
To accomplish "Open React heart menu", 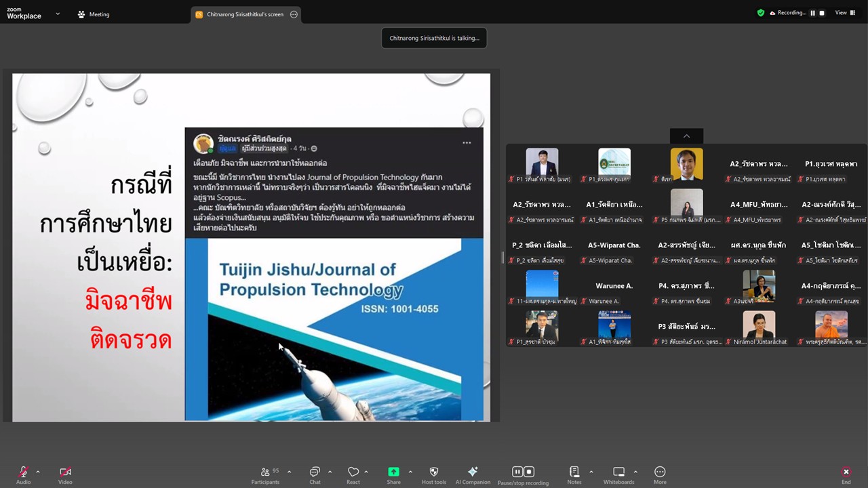I will (x=353, y=474).
